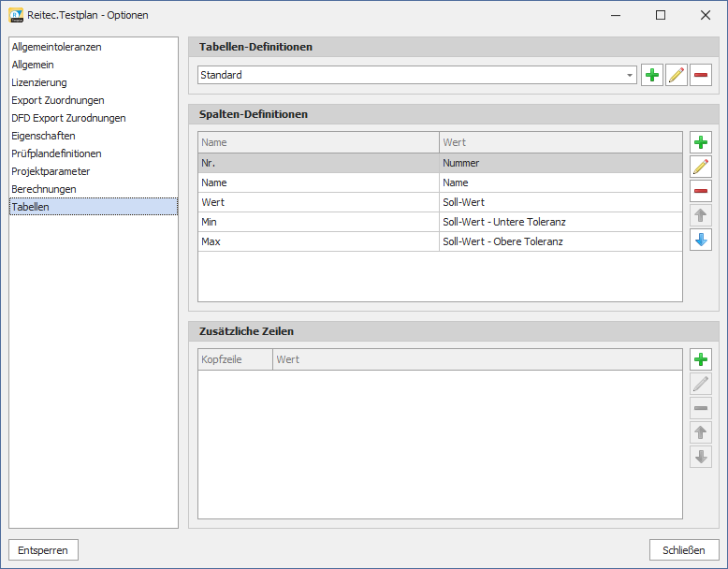The height and width of the screenshot is (569, 728).
Task: Click the Entsperren button
Action: (43, 550)
